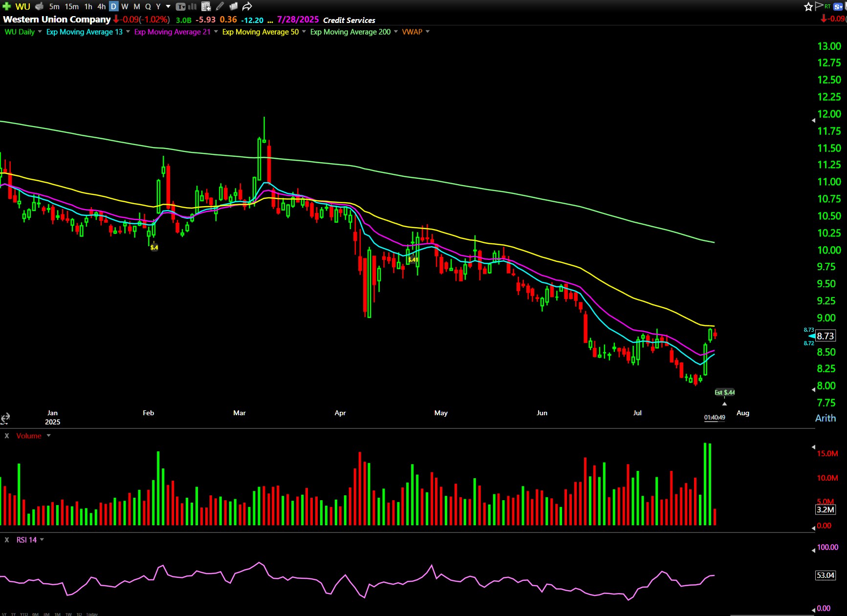Image resolution: width=847 pixels, height=616 pixels.
Task: Click the green plus add-indicator icon
Action: pyautogui.click(x=7, y=6)
